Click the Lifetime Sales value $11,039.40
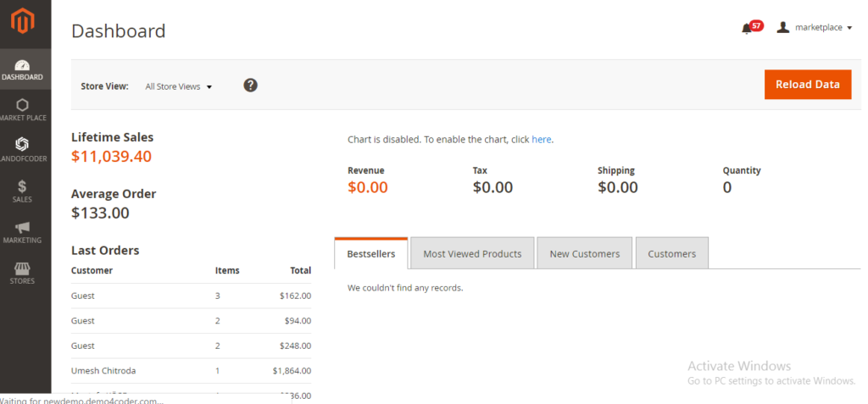This screenshot has height=404, width=868. pyautogui.click(x=111, y=157)
